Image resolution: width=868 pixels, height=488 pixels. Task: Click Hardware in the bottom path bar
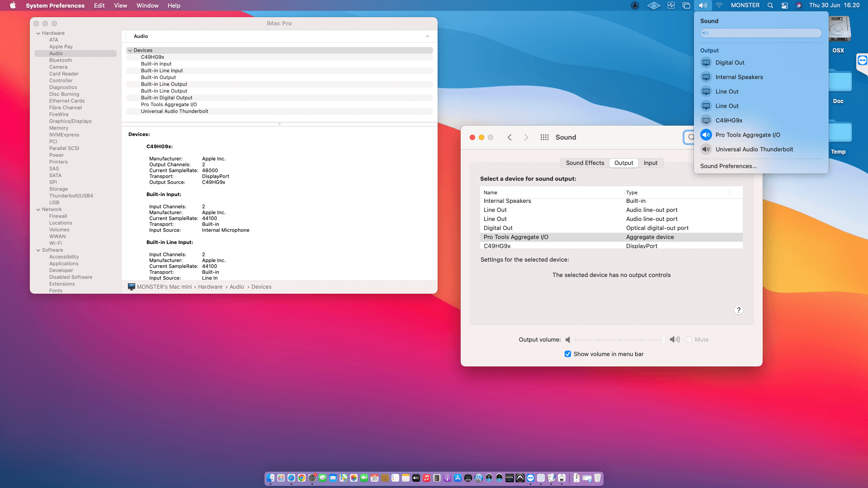(210, 287)
